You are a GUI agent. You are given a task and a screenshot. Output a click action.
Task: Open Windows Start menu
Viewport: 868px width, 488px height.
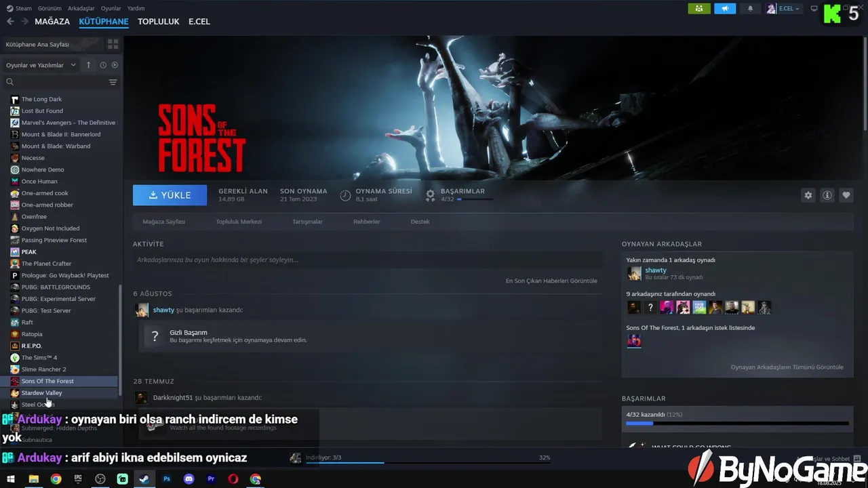pyautogui.click(x=11, y=479)
